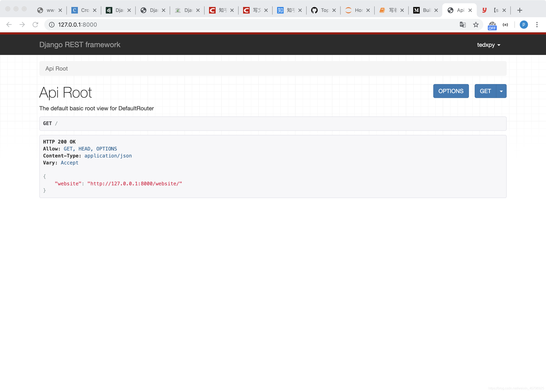Open the Chrome three-dot menu
Viewport: 546px width, 392px height.
click(537, 25)
